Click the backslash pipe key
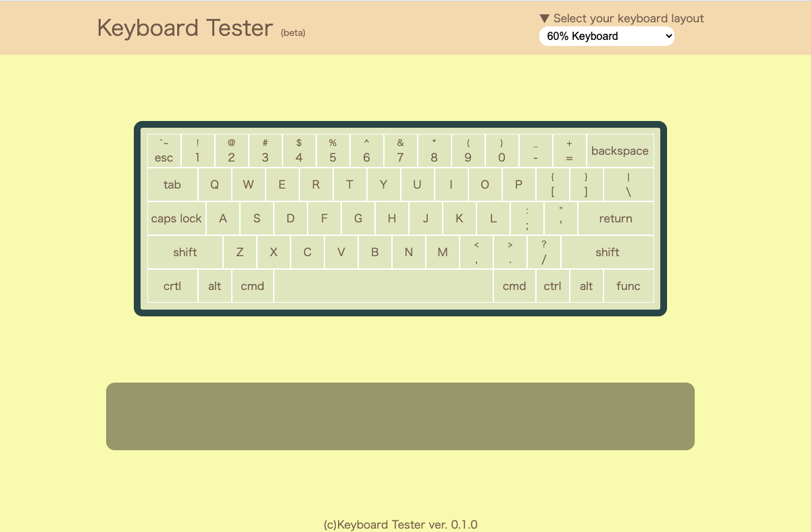Screen dimensions: 811x532 629,185
